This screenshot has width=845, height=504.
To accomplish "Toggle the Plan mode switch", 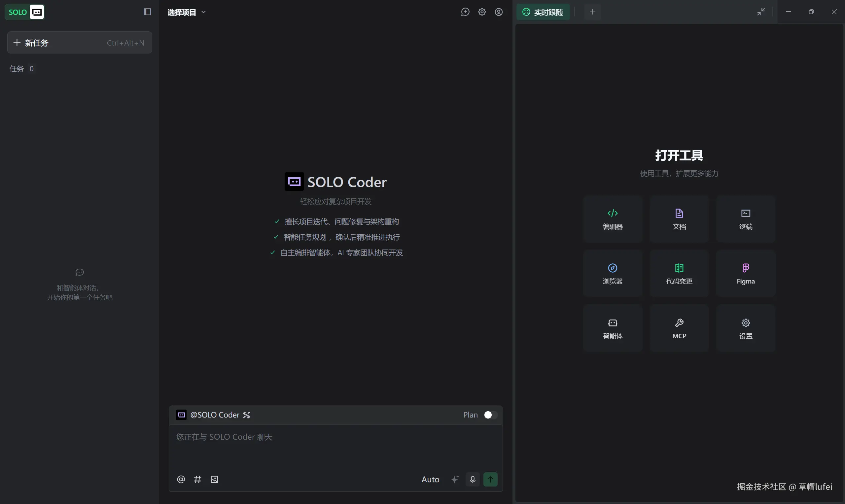I will 490,415.
